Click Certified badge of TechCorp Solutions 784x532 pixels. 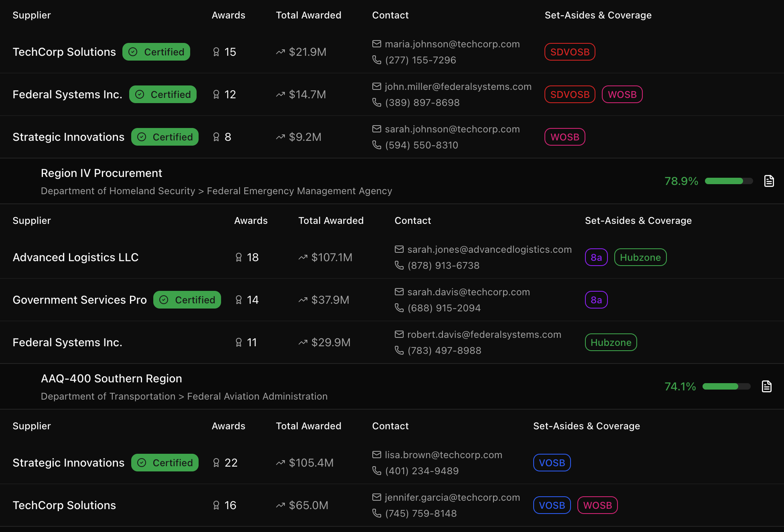tap(156, 52)
